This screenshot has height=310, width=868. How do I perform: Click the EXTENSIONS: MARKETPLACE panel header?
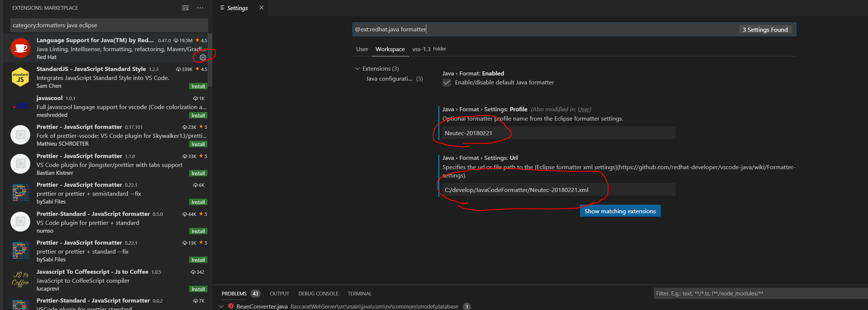point(45,8)
